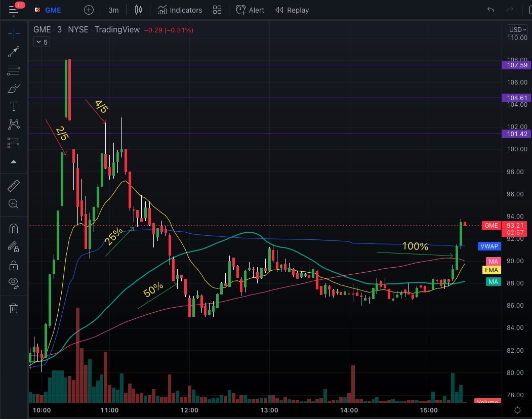532x419 pixels.
Task: Add a symbol to compare with plus icon
Action: click(x=89, y=10)
